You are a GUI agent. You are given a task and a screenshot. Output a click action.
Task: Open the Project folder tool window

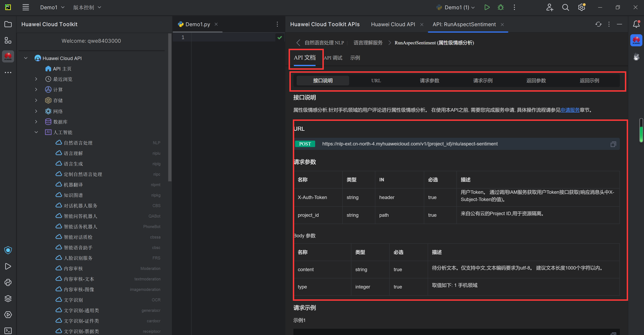[8, 24]
